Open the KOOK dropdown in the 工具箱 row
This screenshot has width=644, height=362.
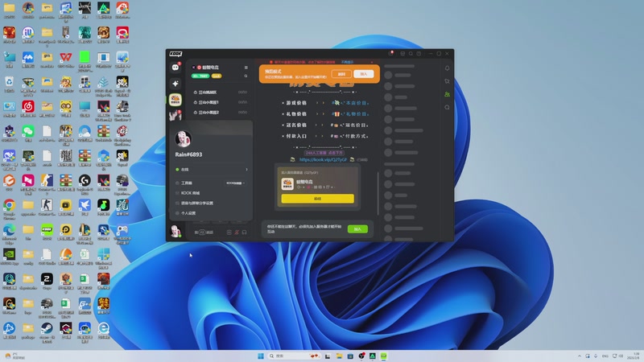[x=235, y=183]
